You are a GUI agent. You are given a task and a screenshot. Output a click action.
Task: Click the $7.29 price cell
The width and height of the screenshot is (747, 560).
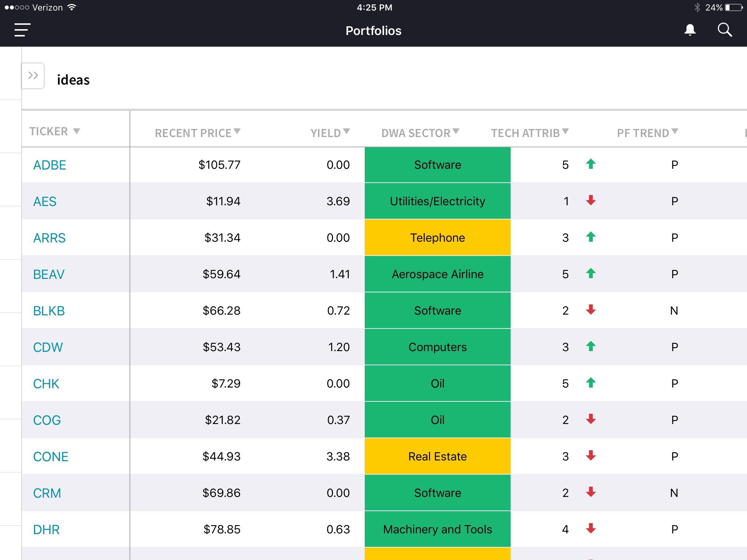pos(226,384)
